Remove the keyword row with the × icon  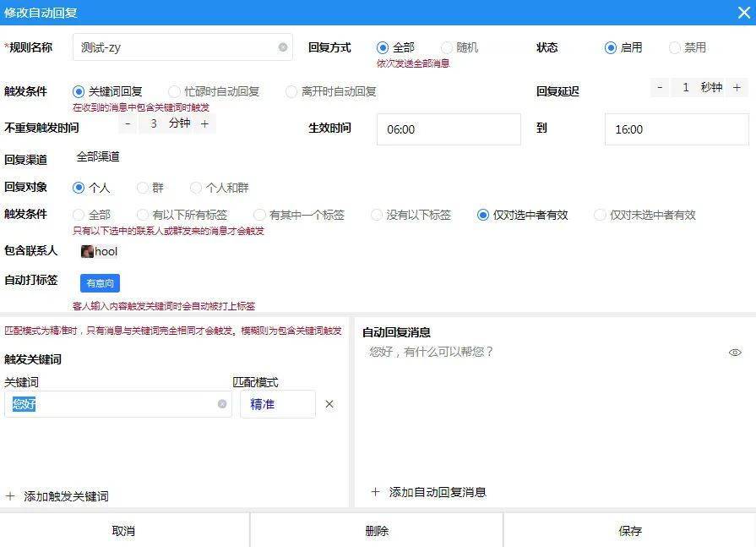point(329,404)
